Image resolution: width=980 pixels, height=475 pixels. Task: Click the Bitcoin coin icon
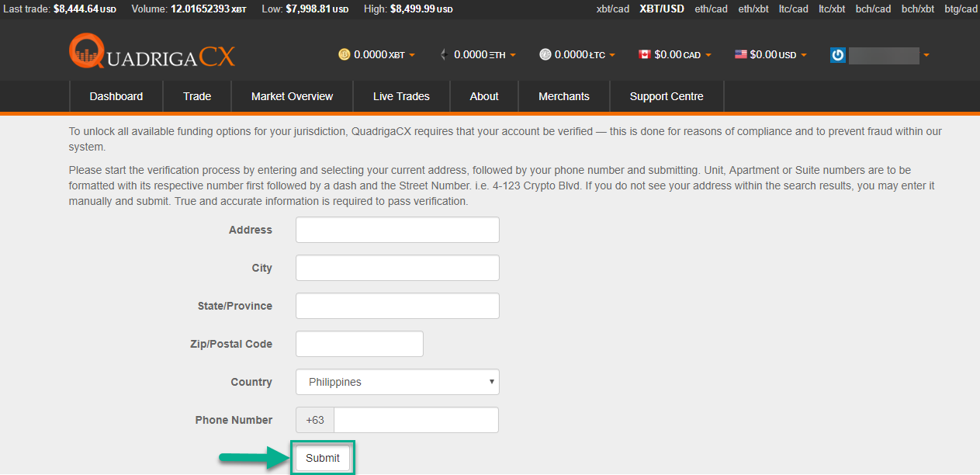coord(345,54)
